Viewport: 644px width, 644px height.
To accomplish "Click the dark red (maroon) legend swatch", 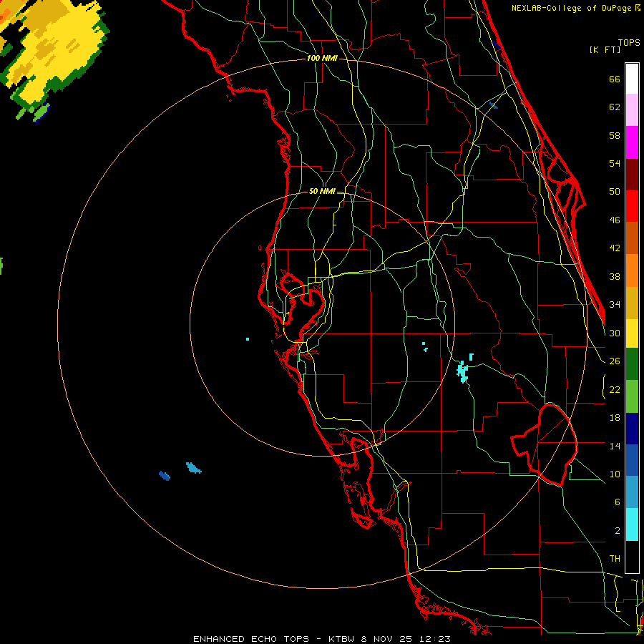I will point(632,175).
